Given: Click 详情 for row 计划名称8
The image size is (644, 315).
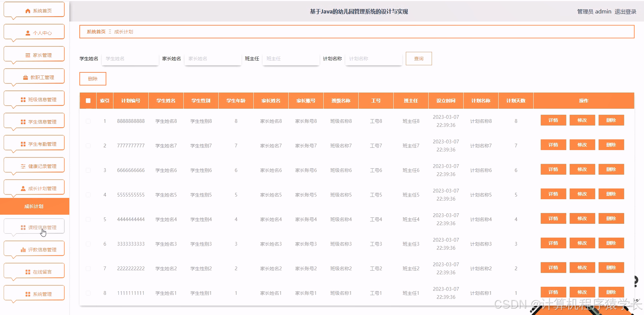Looking at the screenshot, I should (x=553, y=120).
